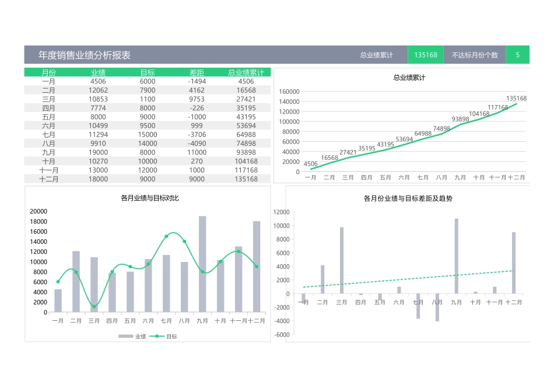This screenshot has height=392, width=554.
Task: Click the 十二月 row label in table
Action: coord(49,179)
